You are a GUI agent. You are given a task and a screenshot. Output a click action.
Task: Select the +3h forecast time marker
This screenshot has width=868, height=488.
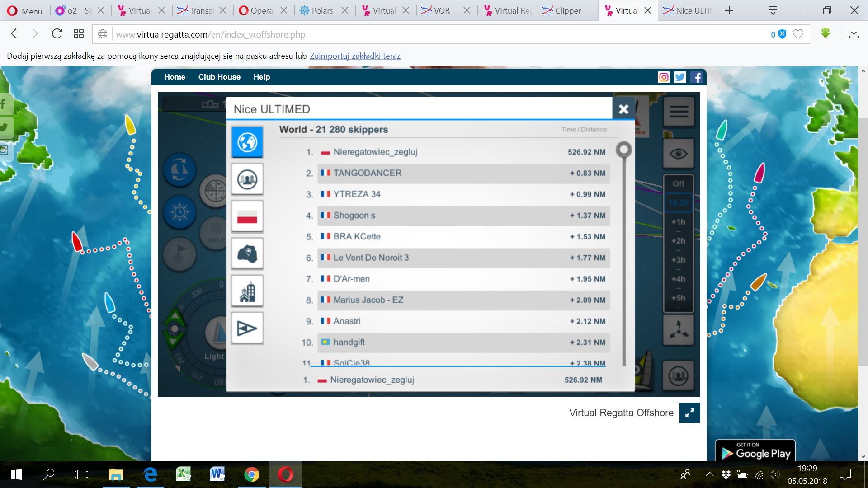678,260
